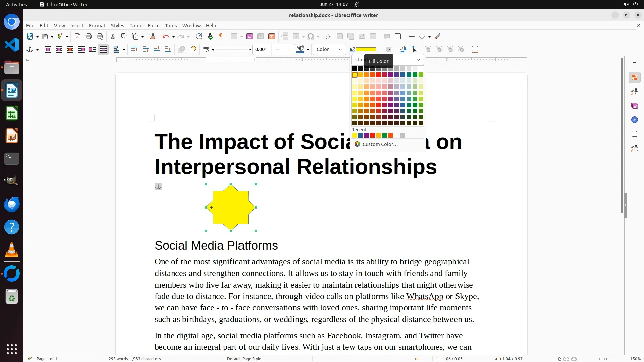
Task: Pick the blue swatch in Recent colors
Action: pos(360,135)
